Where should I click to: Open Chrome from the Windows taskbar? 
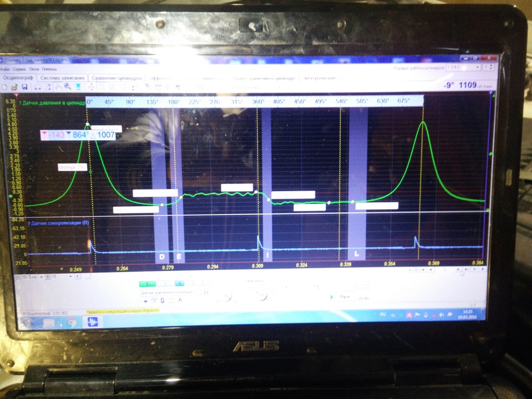tap(71, 323)
